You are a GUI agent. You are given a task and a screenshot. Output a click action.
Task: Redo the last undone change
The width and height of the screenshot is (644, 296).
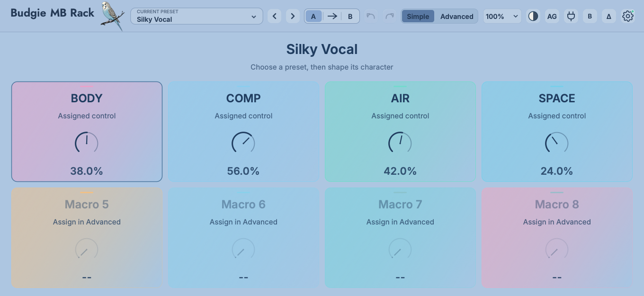[x=390, y=16]
